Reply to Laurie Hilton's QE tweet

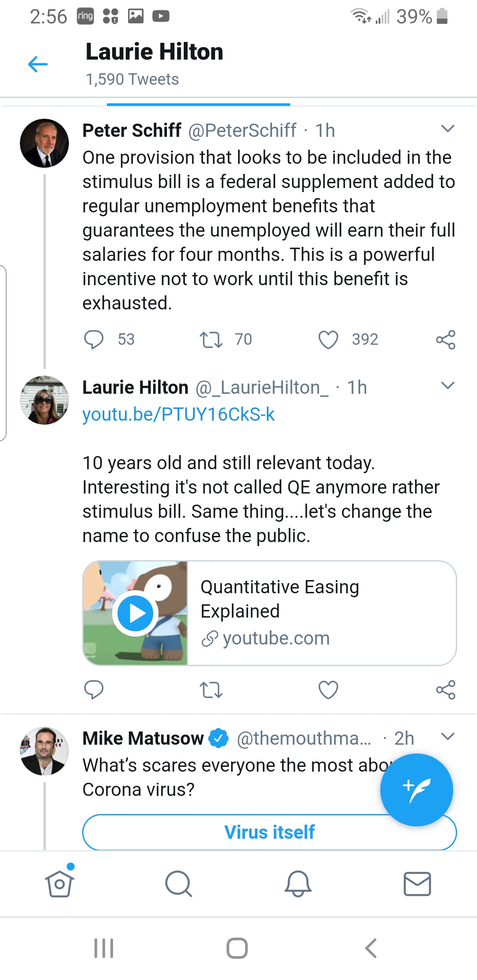click(94, 690)
